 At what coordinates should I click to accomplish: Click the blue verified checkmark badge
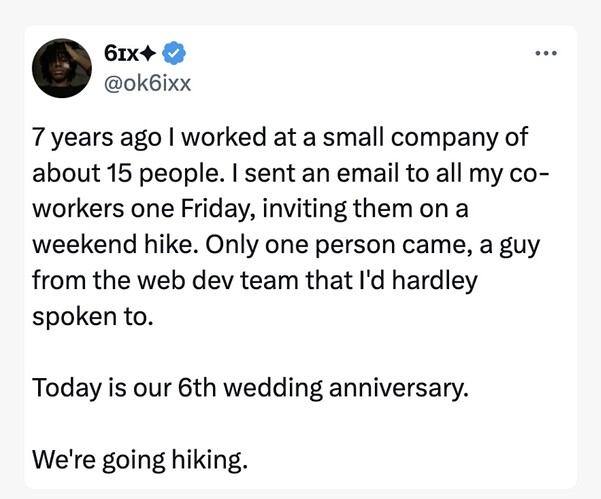(x=174, y=53)
